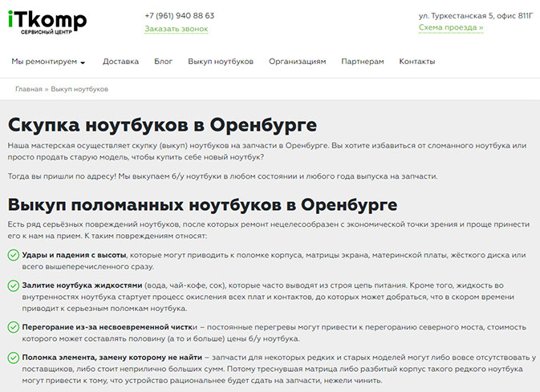Open the Доставка menu item

tap(120, 62)
